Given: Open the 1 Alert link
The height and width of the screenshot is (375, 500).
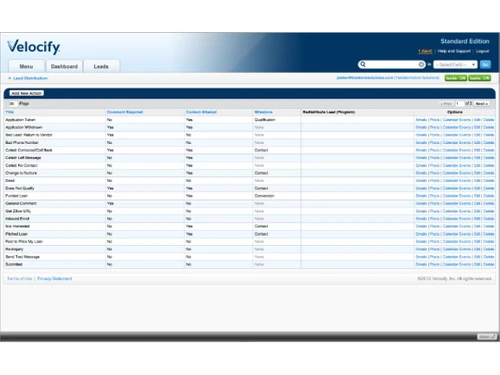Looking at the screenshot, I should click(x=425, y=51).
